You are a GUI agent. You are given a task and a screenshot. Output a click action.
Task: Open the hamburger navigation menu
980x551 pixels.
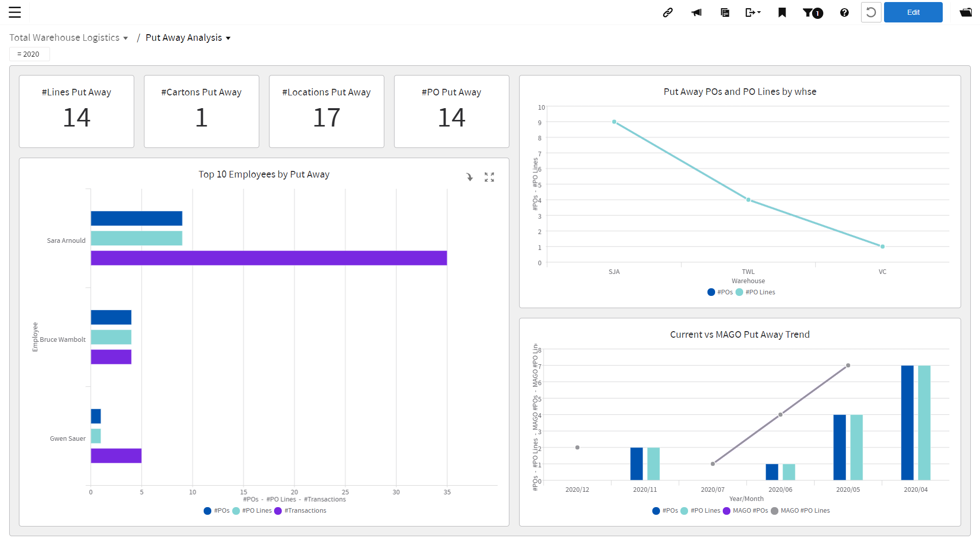tap(15, 12)
